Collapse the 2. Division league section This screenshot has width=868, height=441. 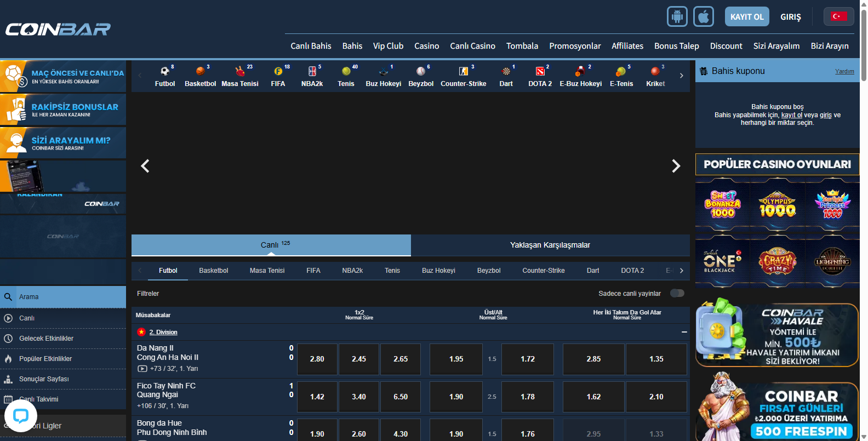pyautogui.click(x=684, y=332)
